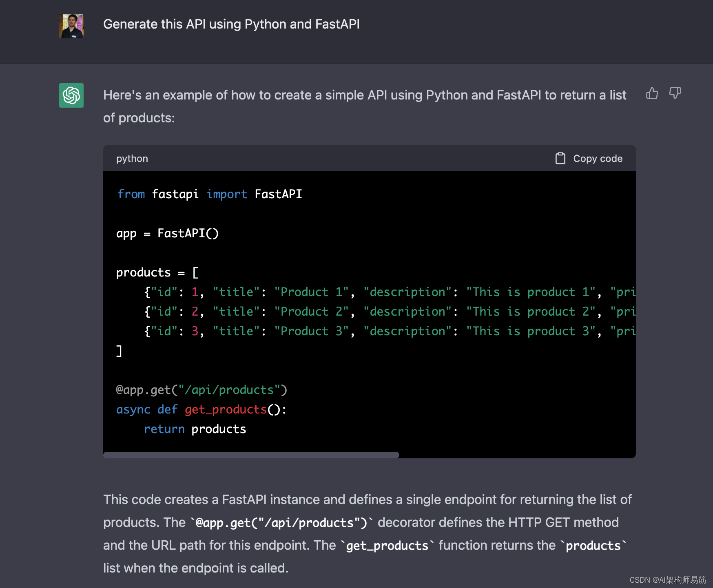Screen dimensions: 713x588
Task: Click the code row containing "Product 1"
Action: point(390,292)
